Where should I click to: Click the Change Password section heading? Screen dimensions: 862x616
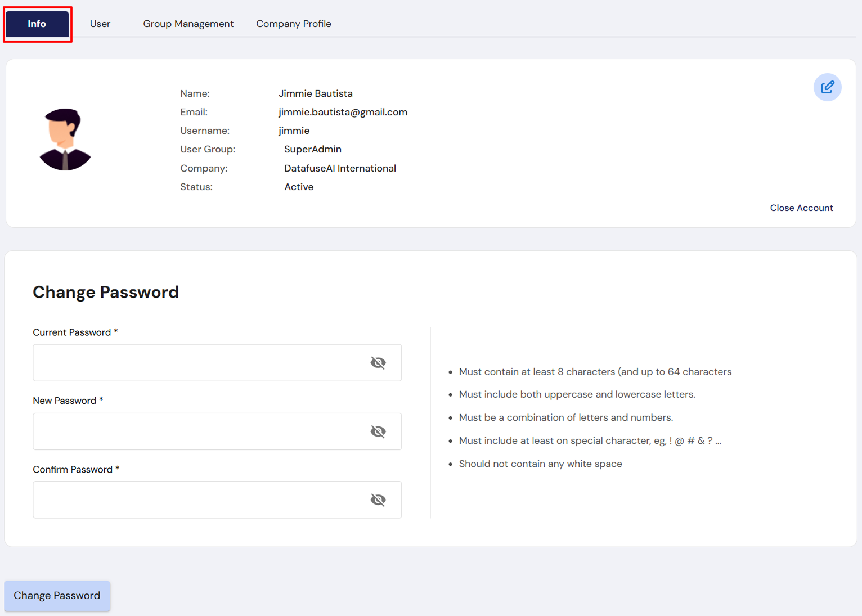[x=106, y=292]
